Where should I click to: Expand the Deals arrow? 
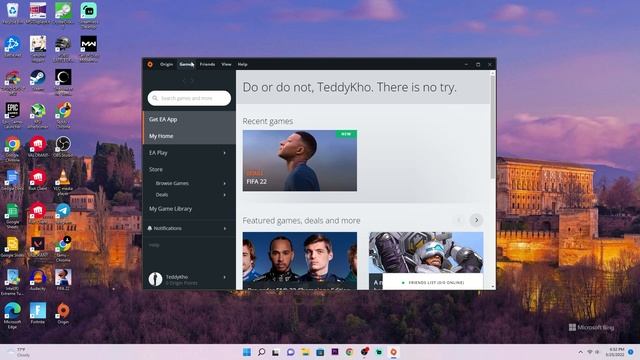point(224,195)
